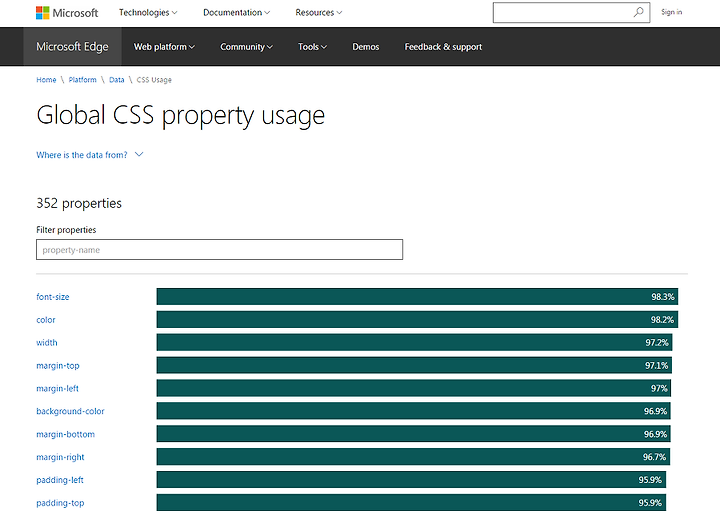Screen dimensions: 720x515
Task: Click the font-size 98.3% usage bar
Action: 417,297
